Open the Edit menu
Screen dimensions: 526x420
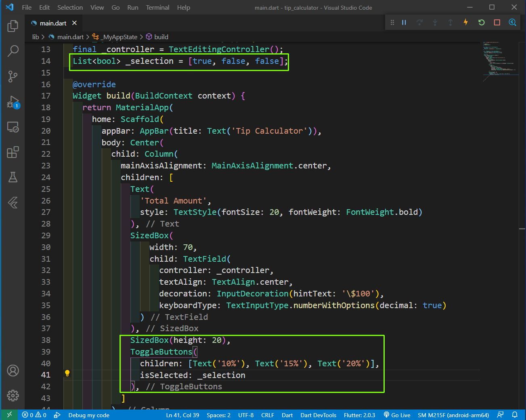[44, 7]
